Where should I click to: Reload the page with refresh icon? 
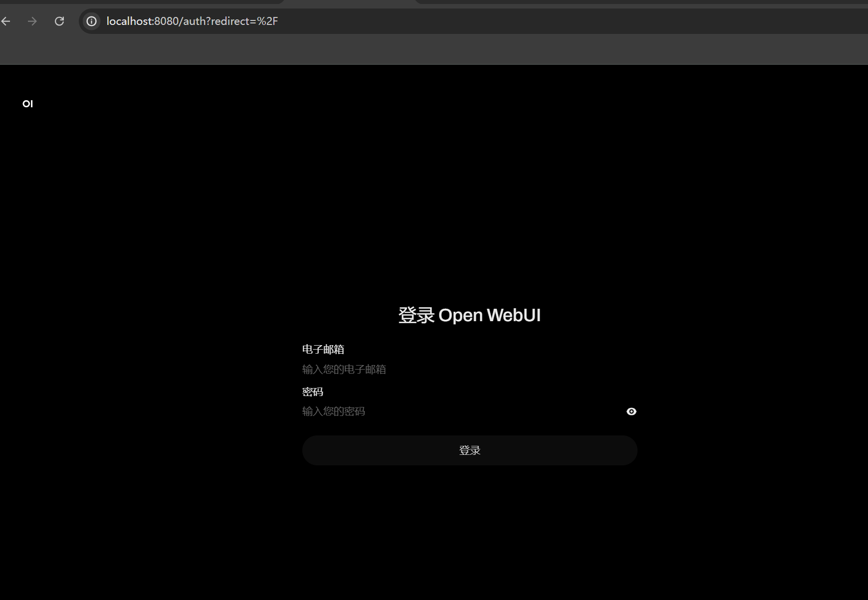(x=59, y=21)
